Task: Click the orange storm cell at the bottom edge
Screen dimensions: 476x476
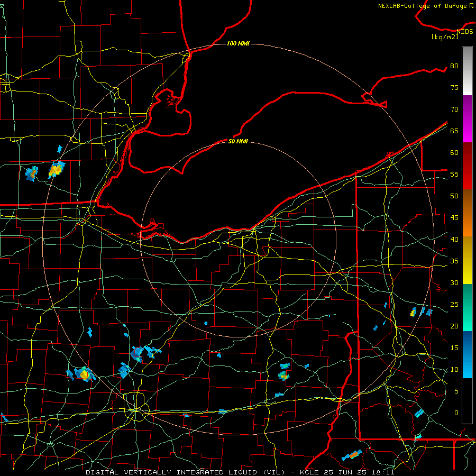Action: (352, 455)
